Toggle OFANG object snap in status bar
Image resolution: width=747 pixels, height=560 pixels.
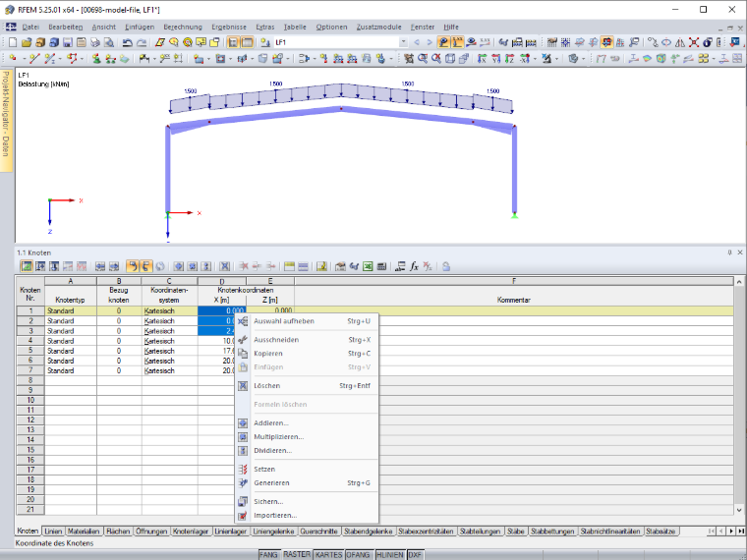pos(358,555)
